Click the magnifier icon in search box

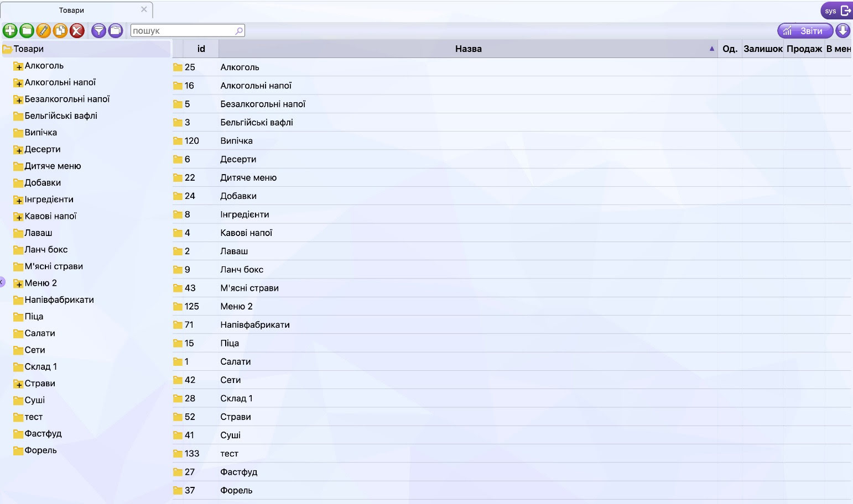pyautogui.click(x=239, y=31)
